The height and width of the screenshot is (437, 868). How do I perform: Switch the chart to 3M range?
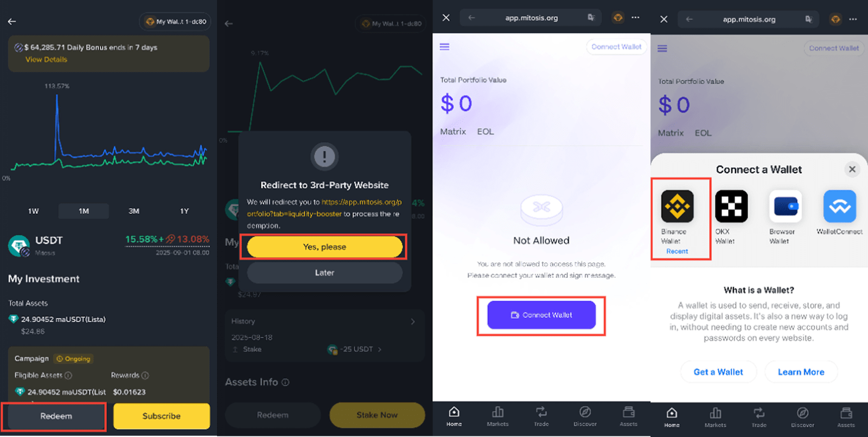[134, 211]
